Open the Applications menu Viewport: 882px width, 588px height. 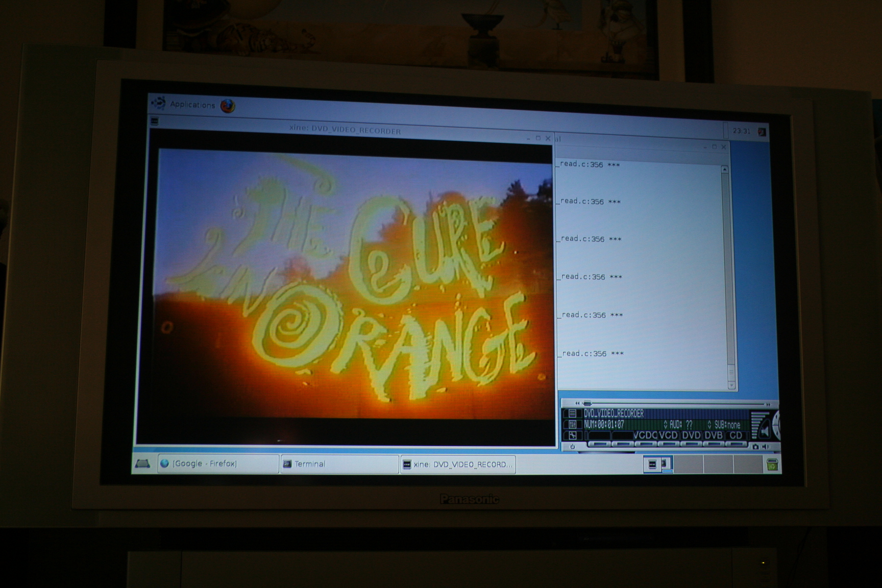pos(192,105)
